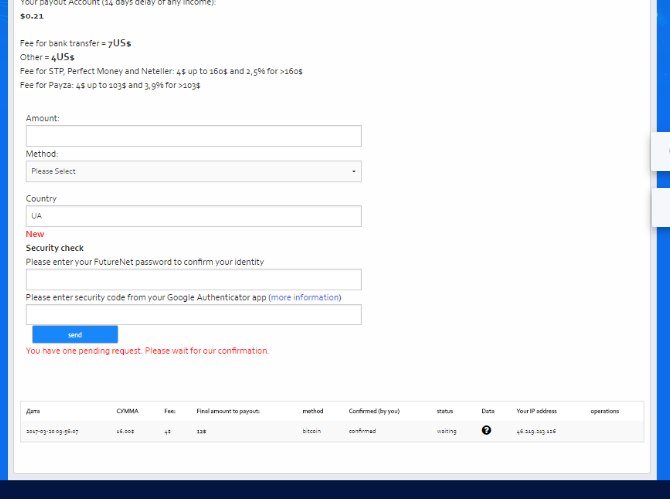Click the 'status' column header
The image size is (670, 499).
[x=445, y=411]
